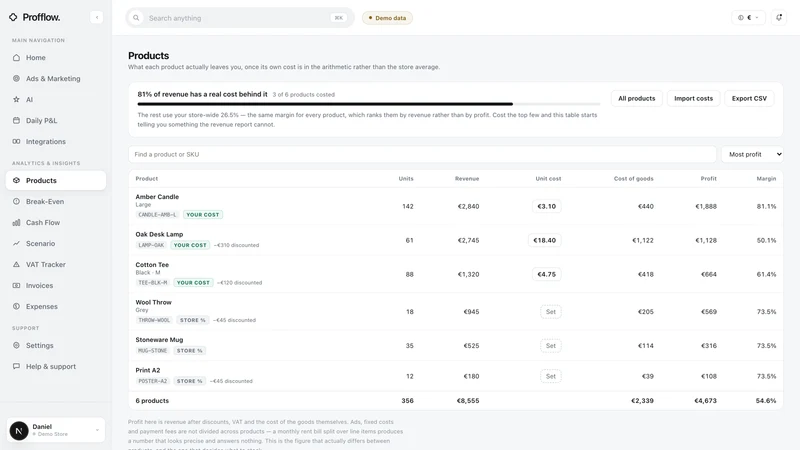The width and height of the screenshot is (800, 450).
Task: Open VAT Tracker page
Action: (x=56, y=264)
